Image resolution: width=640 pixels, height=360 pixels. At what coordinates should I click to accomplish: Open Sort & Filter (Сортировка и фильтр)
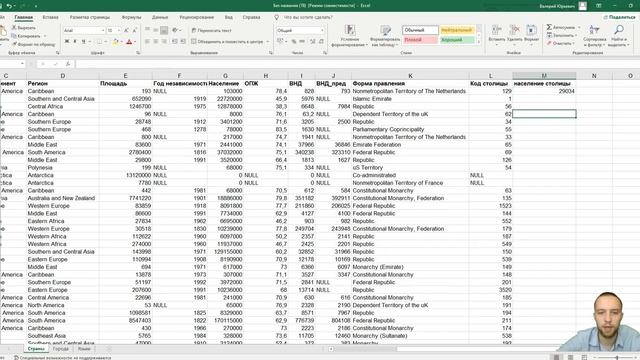point(594,36)
